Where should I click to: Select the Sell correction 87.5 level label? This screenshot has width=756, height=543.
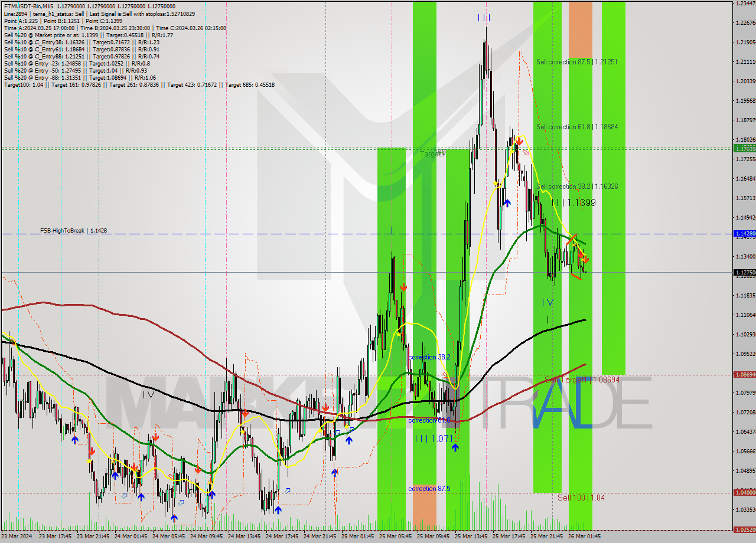point(576,62)
